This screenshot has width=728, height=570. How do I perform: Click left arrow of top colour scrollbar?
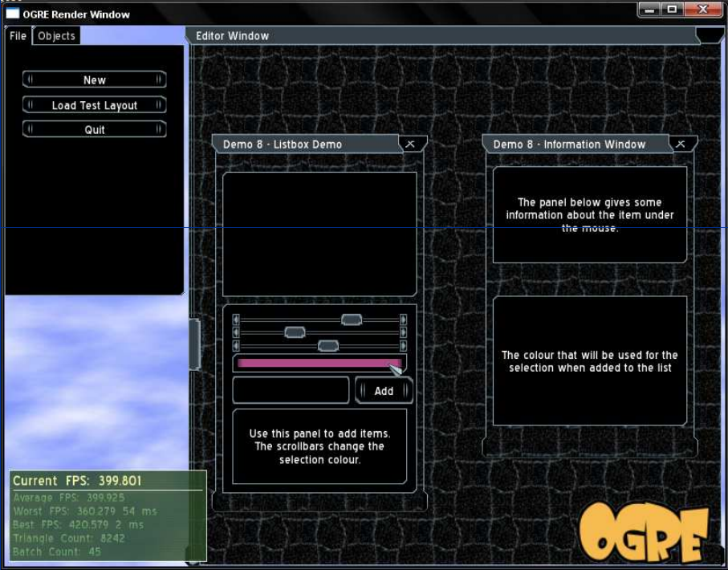(236, 320)
